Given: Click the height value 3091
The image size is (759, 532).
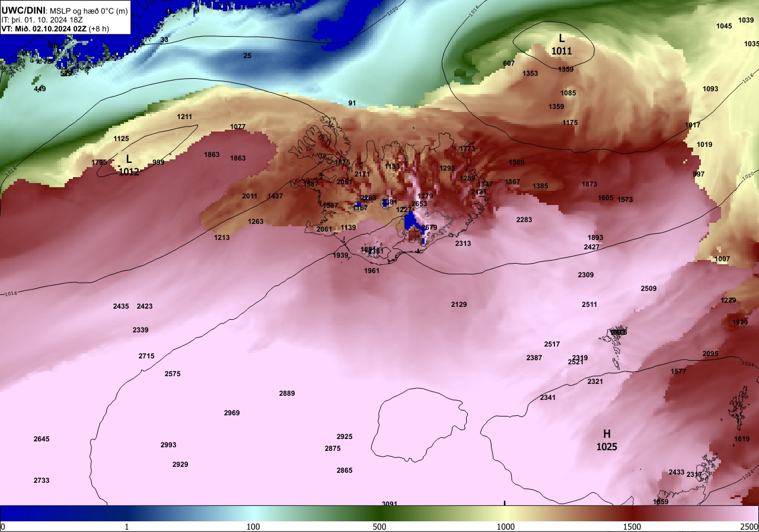Looking at the screenshot, I should 390,504.
